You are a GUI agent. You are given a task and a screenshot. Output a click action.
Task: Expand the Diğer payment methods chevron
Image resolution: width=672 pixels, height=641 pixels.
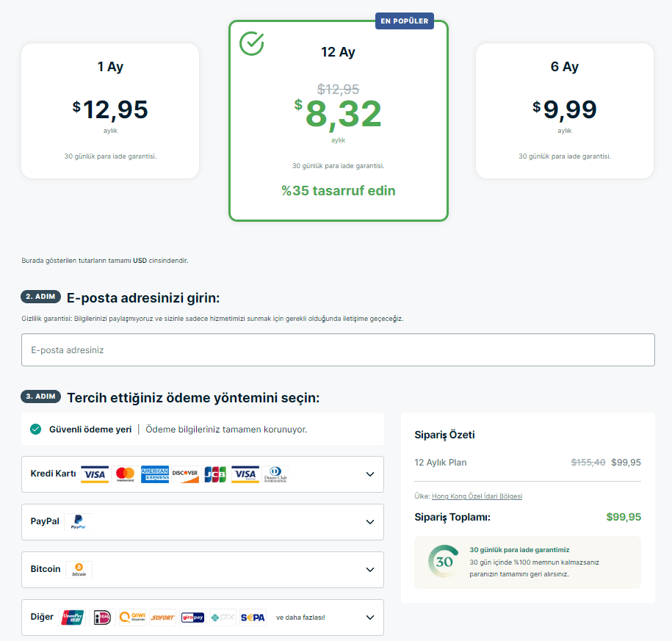click(369, 618)
